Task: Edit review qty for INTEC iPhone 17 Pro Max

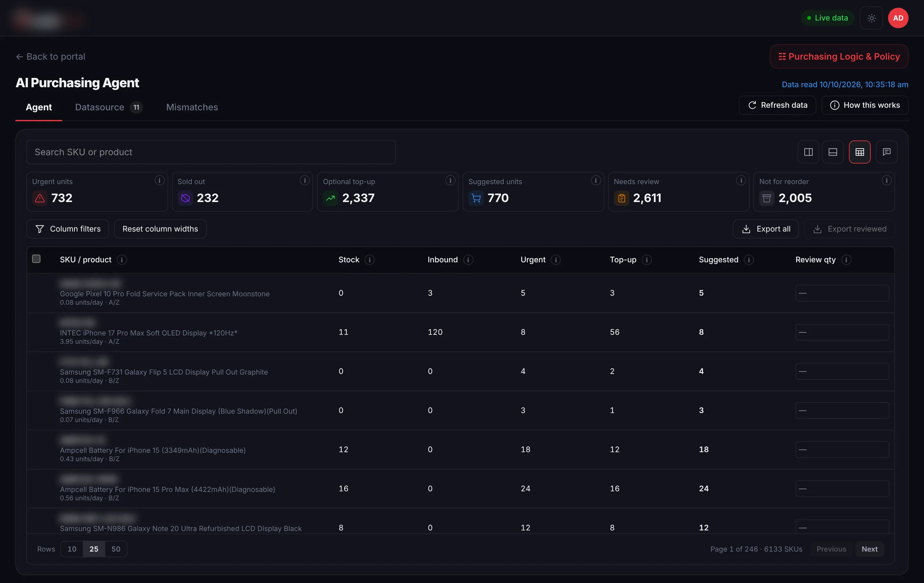Action: click(842, 332)
